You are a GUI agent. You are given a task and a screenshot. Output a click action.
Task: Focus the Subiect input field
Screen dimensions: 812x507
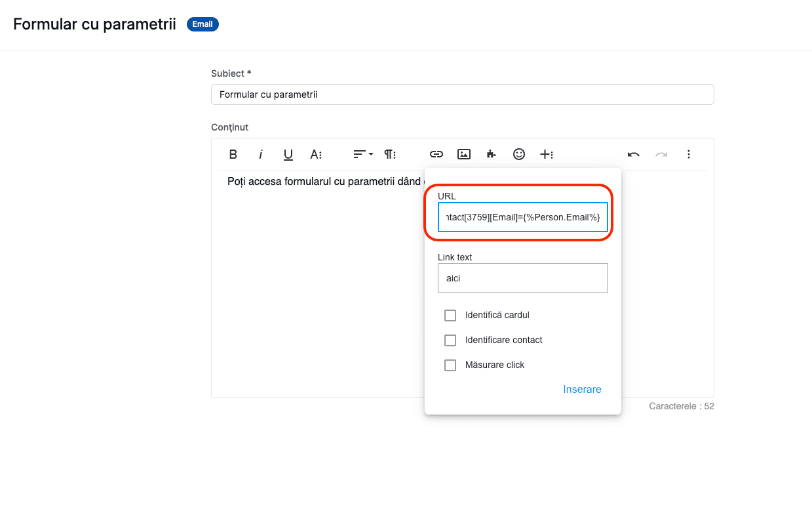462,94
